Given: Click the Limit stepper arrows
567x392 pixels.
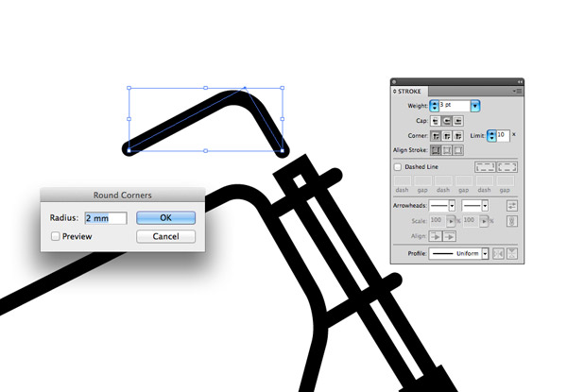Looking at the screenshot, I should pyautogui.click(x=491, y=136).
